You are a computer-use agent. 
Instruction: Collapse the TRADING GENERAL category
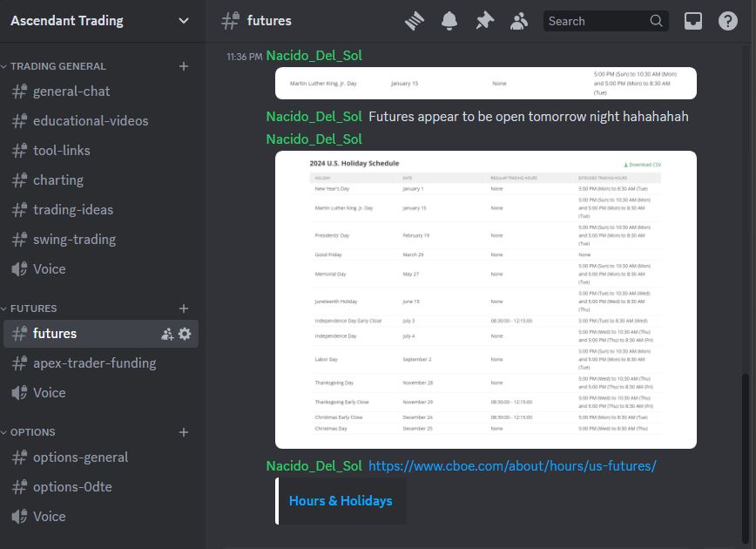[57, 66]
